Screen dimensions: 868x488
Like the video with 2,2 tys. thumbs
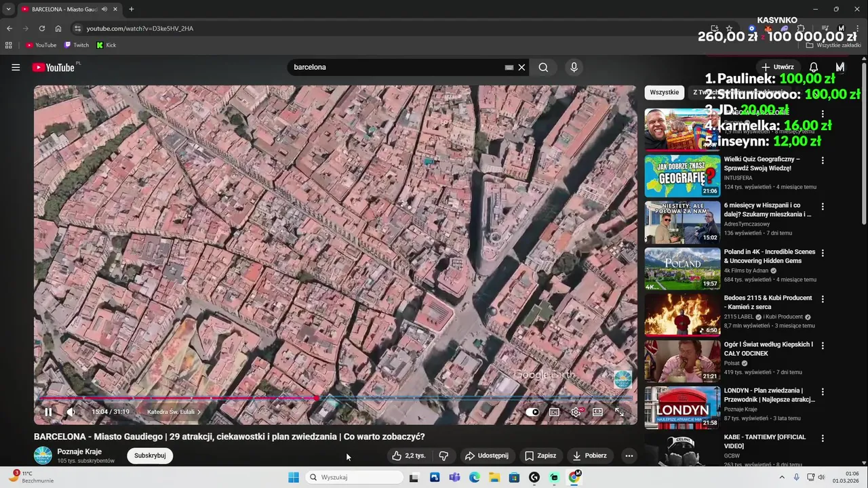pyautogui.click(x=408, y=455)
